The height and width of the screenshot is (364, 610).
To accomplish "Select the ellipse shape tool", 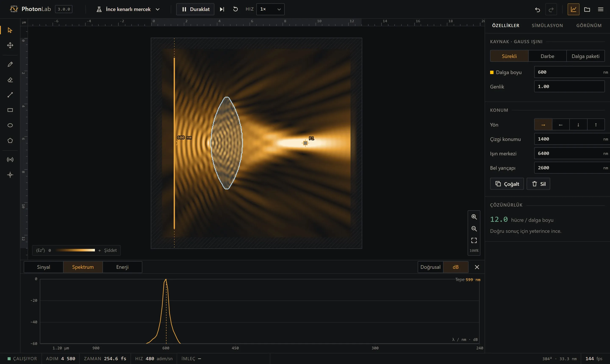I will (x=10, y=125).
